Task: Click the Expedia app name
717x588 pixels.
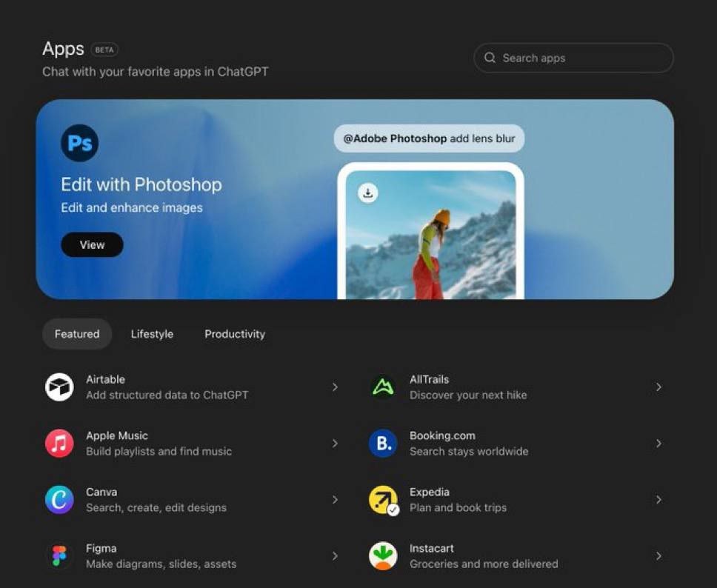Action: tap(430, 492)
